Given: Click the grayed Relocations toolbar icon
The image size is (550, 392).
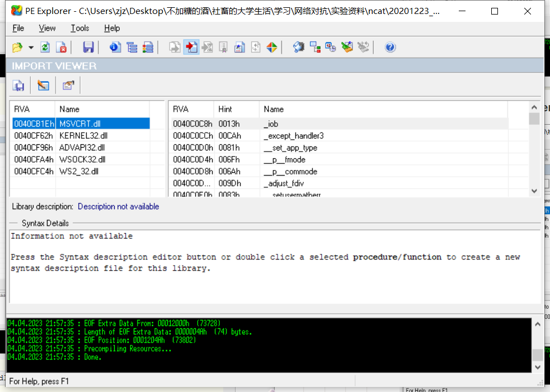Looking at the screenshot, I should pos(256,47).
